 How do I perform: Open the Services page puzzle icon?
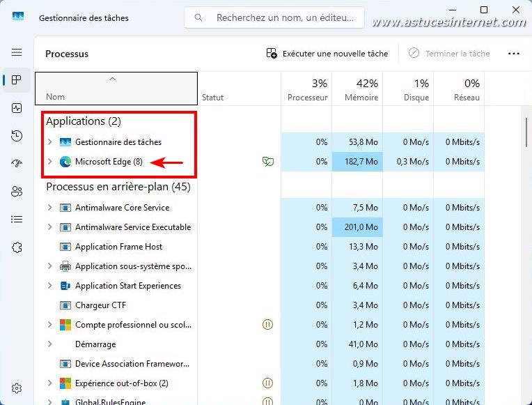[17, 247]
